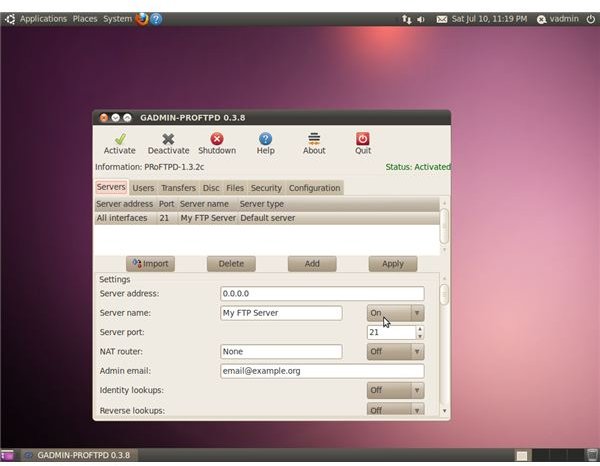Click the GADMIN-PROFTPD taskbar entry

(x=78, y=455)
